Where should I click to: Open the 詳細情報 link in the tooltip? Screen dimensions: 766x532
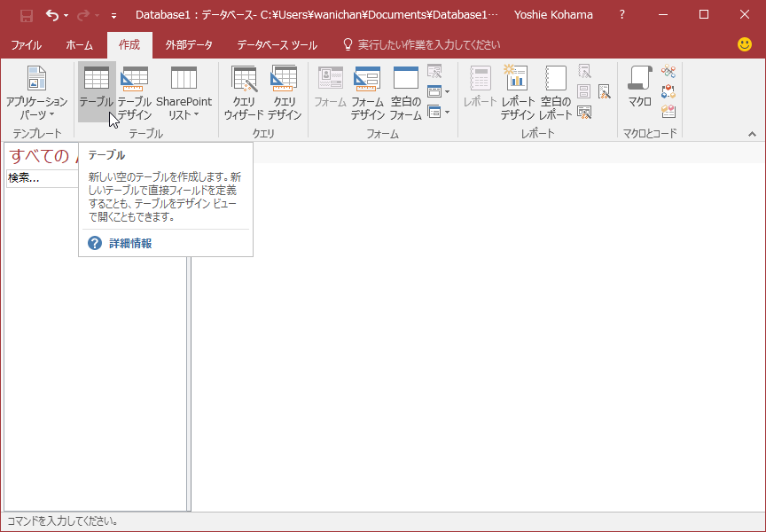pos(130,243)
